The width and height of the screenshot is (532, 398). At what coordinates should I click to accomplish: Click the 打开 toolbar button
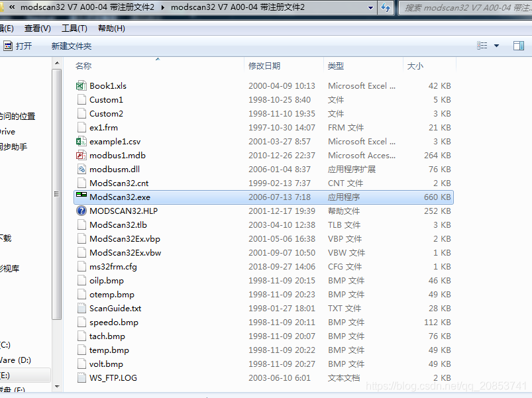18,46
